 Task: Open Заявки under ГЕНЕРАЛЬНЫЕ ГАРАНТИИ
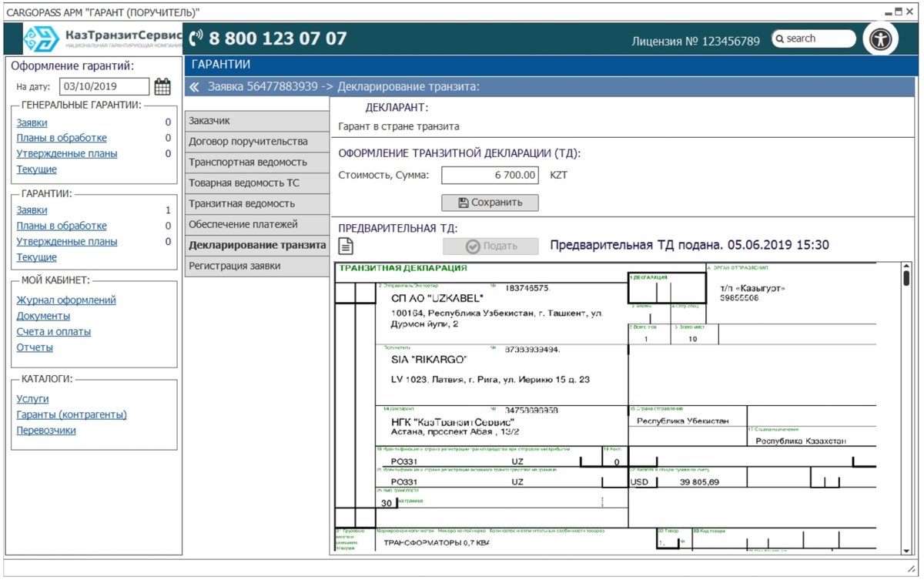[32, 122]
